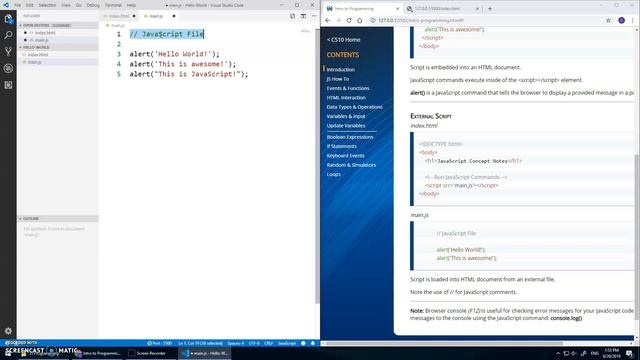
Task: Open the Variables & Input link
Action: [346, 116]
